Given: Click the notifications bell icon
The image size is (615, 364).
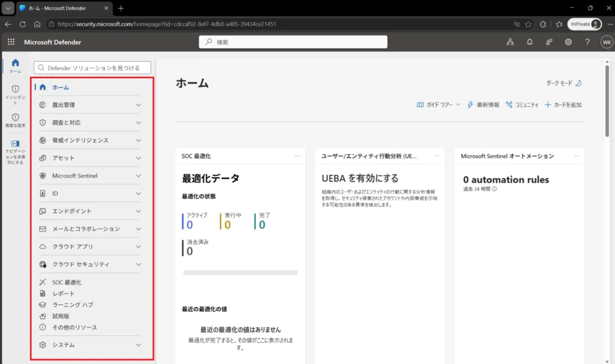Looking at the screenshot, I should click(x=530, y=42).
